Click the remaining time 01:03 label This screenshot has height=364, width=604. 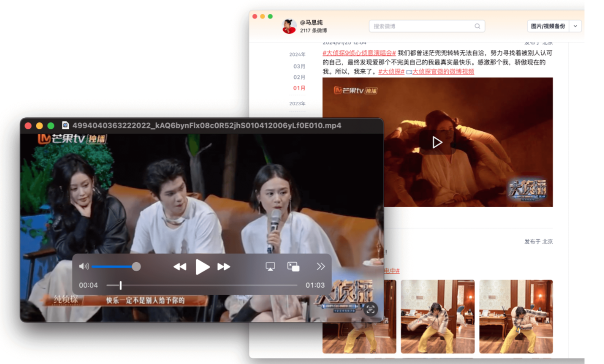(315, 285)
